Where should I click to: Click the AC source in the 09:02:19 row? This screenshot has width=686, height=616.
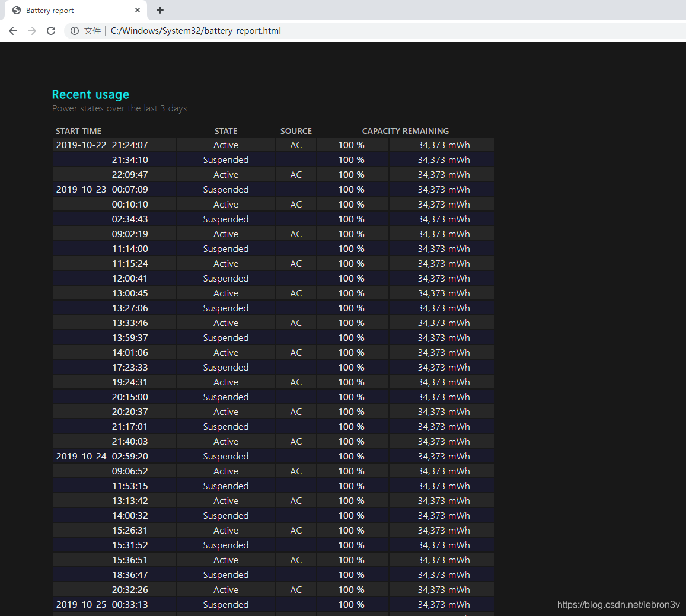point(296,234)
